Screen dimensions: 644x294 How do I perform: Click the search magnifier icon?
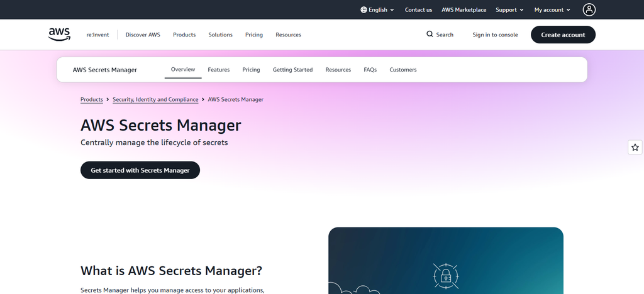430,34
